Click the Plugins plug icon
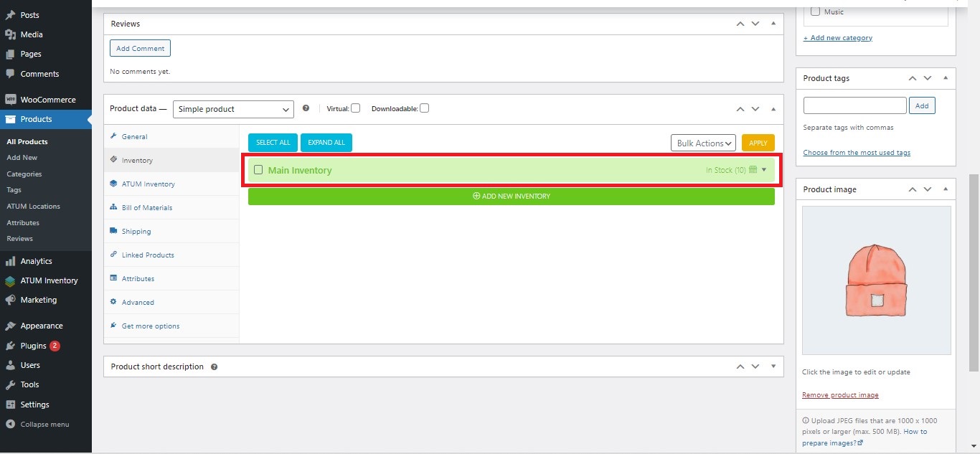This screenshot has width=980, height=454. (x=10, y=346)
